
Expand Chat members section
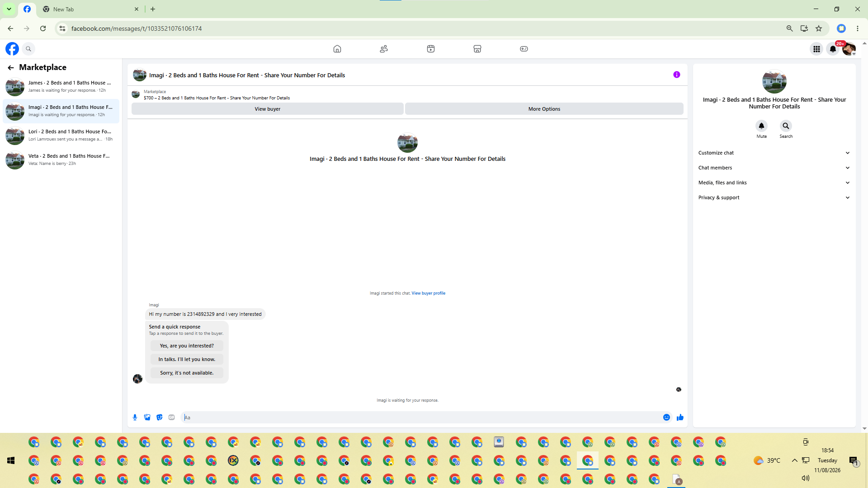(774, 168)
